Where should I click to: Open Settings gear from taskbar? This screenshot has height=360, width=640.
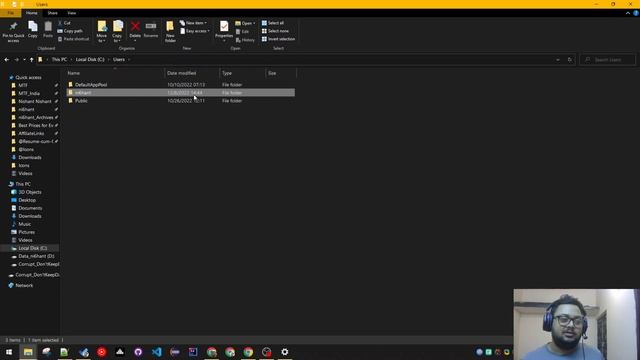pyautogui.click(x=285, y=352)
